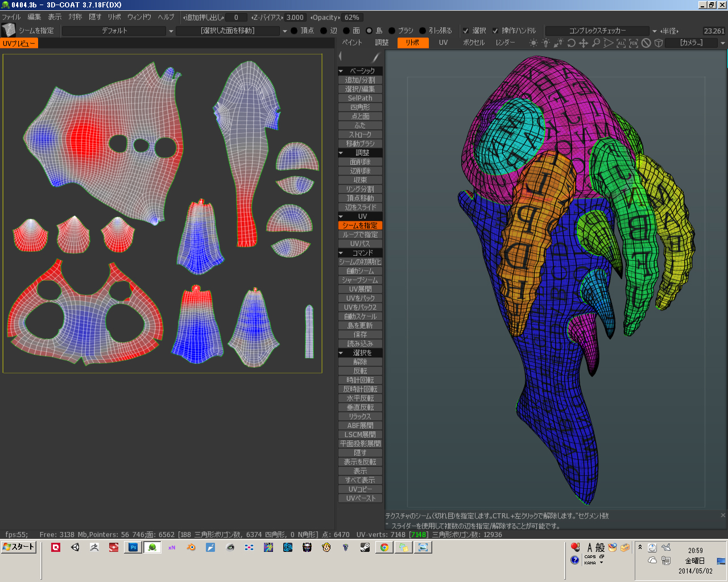The height and width of the screenshot is (582, 728).
Task: Click the 追加/分割 tool button
Action: click(x=360, y=80)
